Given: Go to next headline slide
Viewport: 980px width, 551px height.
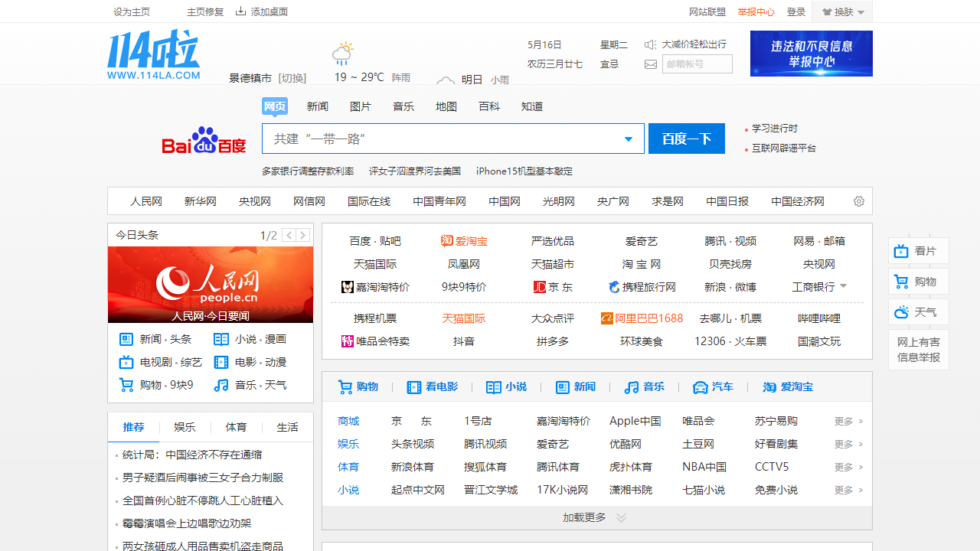Looking at the screenshot, I should 303,235.
